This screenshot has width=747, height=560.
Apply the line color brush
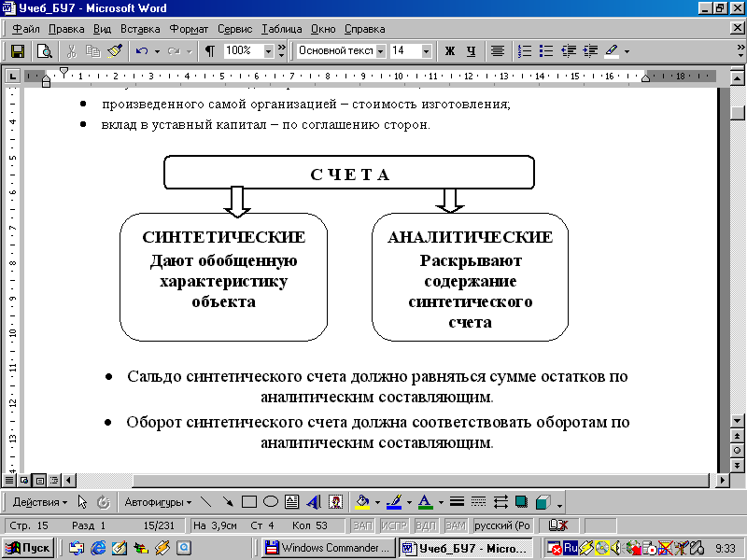pos(394,502)
